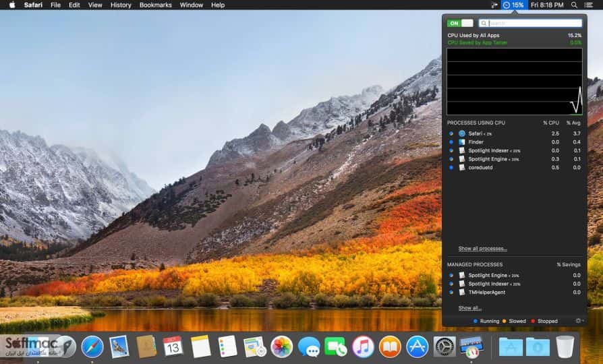Open the Edit menu
The width and height of the screenshot is (603, 364).
click(74, 5)
